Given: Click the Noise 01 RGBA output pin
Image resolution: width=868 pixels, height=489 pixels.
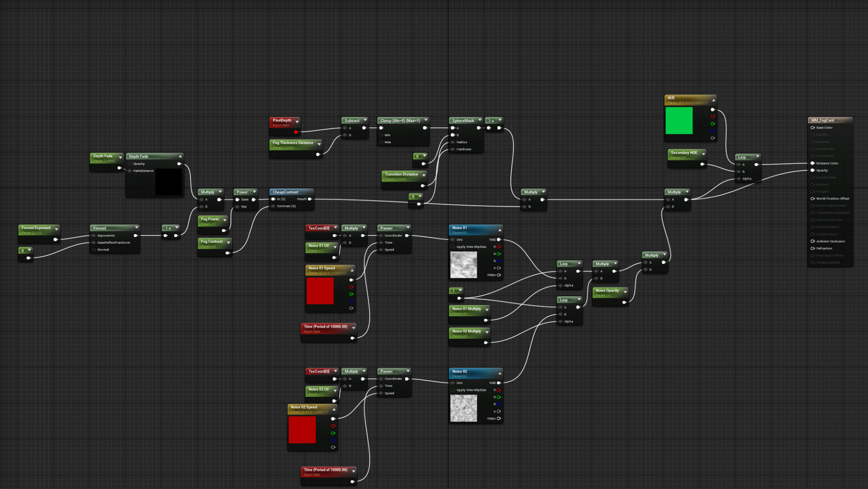Looking at the screenshot, I should [499, 275].
